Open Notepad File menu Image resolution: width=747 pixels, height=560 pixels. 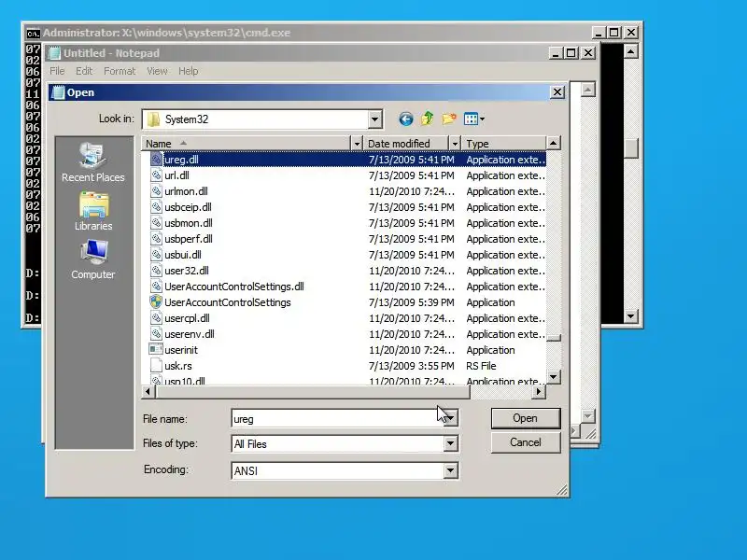57,71
